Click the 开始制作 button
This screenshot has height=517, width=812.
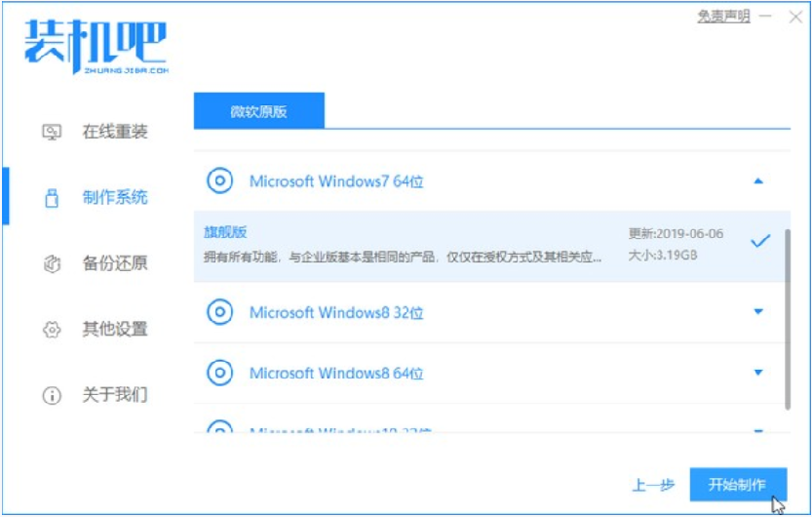coord(738,485)
